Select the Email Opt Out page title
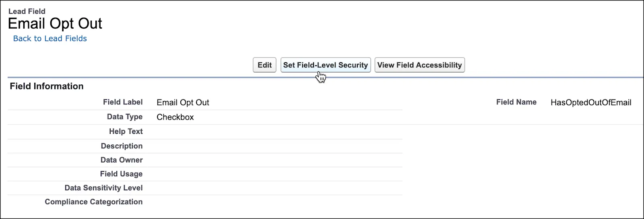Image resolution: width=644 pixels, height=219 pixels. 55,23
